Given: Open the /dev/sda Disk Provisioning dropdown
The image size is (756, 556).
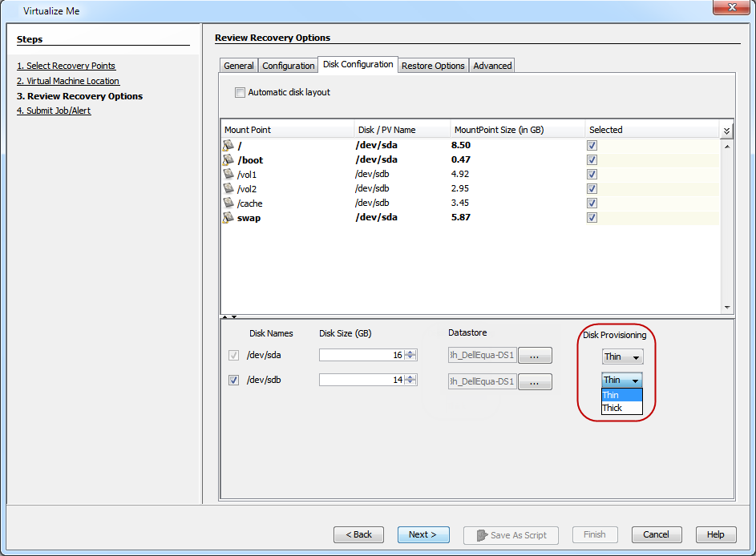Looking at the screenshot, I should [622, 357].
